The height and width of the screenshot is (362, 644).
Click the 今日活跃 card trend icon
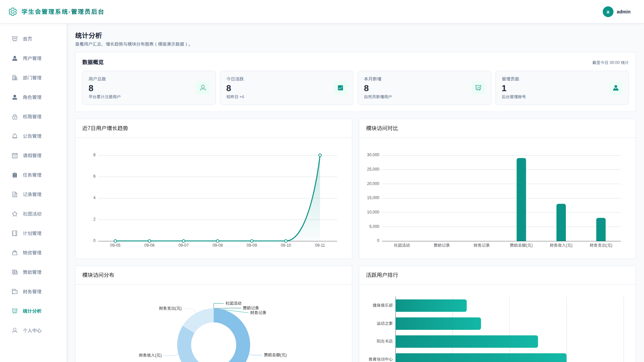340,88
